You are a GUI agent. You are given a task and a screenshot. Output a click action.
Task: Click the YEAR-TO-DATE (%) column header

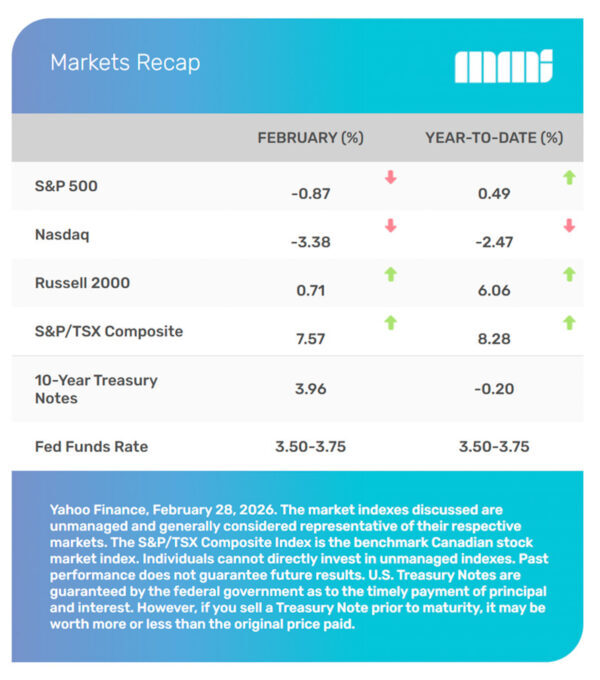pyautogui.click(x=494, y=137)
